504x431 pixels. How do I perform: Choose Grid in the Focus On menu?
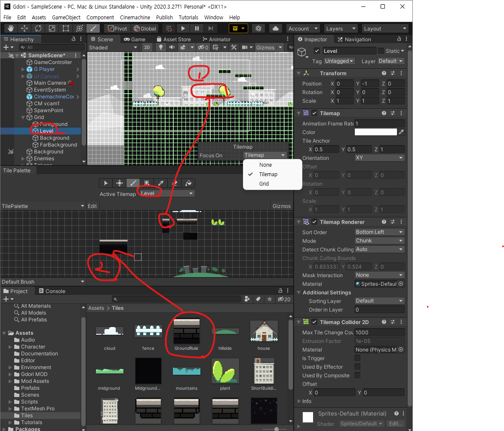tap(264, 184)
